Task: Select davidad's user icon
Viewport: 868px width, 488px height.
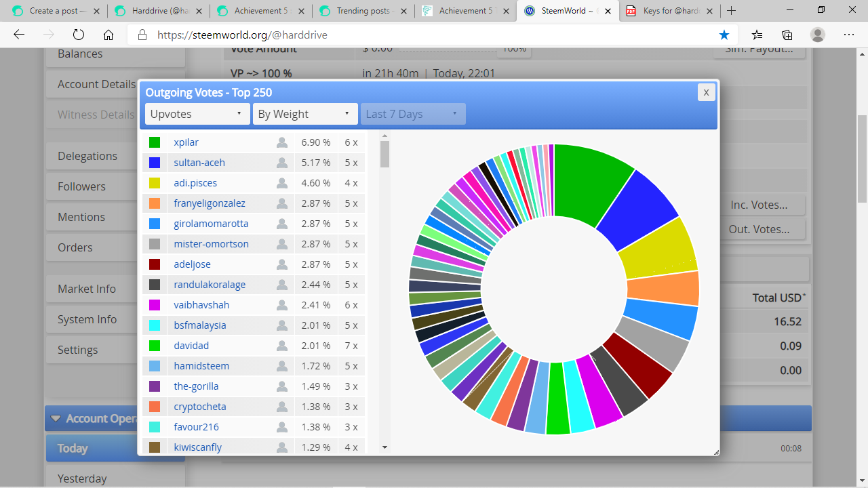Action: [x=281, y=346]
